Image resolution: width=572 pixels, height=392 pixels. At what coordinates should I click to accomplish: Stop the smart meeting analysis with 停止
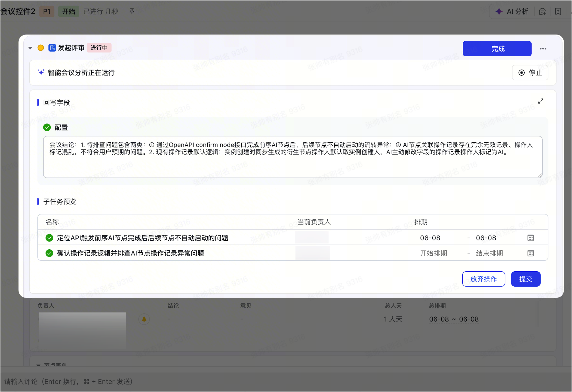tap(530, 73)
